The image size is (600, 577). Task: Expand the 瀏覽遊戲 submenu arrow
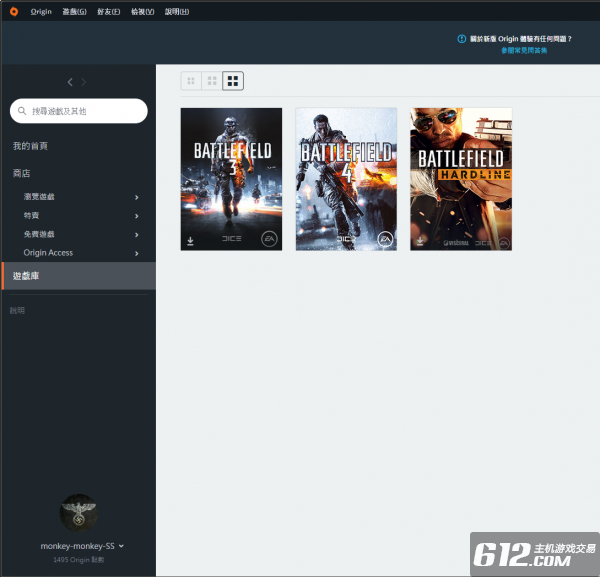click(137, 197)
